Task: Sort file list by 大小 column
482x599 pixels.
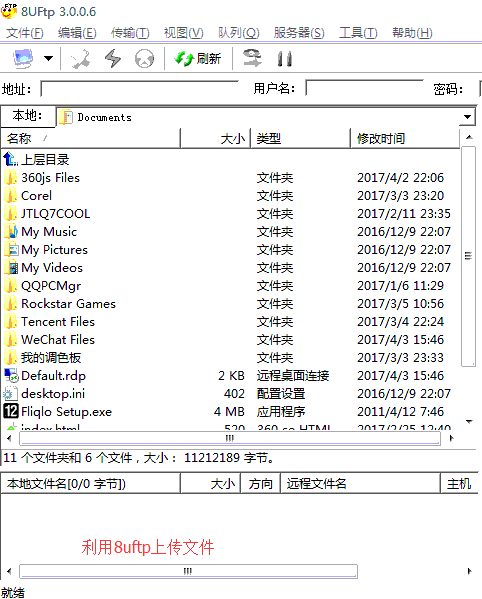Action: 215,138
